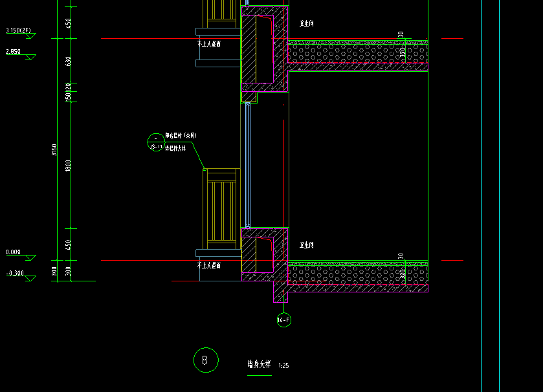
Task: Pick the 30 finish dimension at 2F slab
Action: coord(401,34)
